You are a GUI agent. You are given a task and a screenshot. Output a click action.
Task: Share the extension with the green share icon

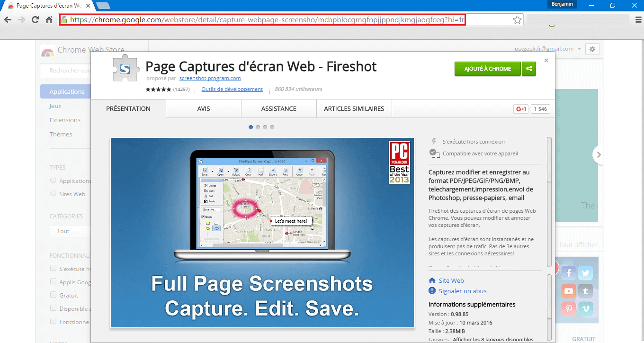pyautogui.click(x=528, y=69)
